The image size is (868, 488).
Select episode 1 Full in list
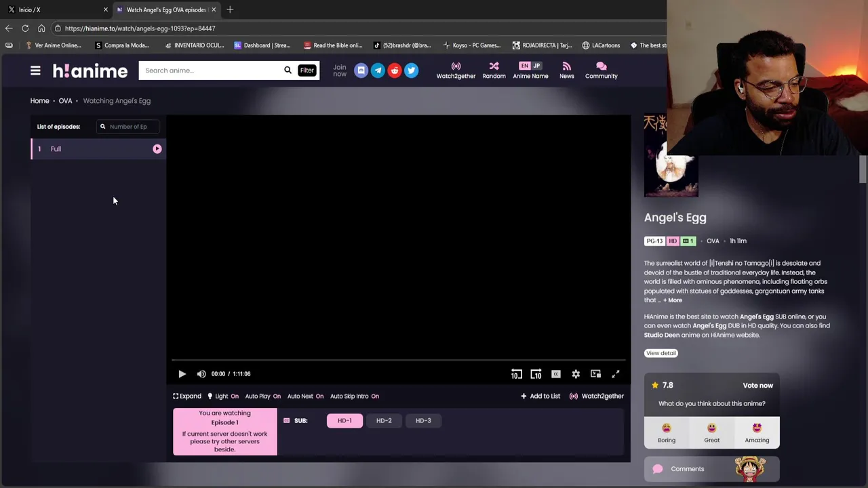pyautogui.click(x=98, y=149)
